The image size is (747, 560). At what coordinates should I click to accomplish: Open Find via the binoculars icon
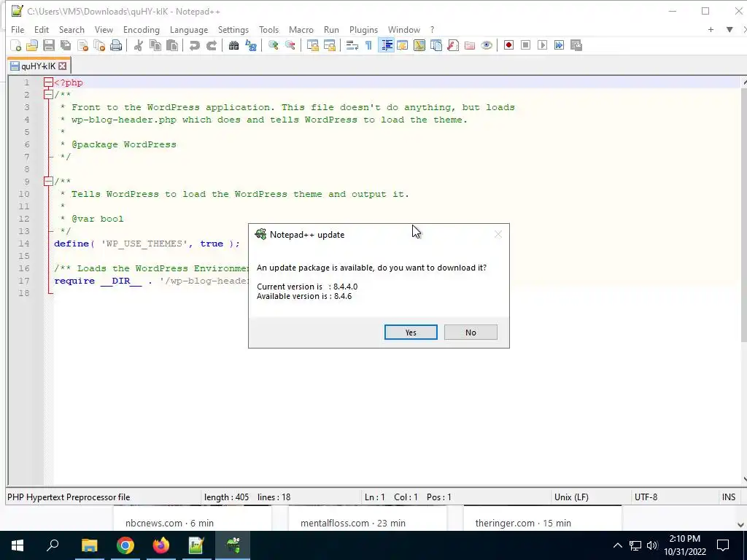click(233, 46)
